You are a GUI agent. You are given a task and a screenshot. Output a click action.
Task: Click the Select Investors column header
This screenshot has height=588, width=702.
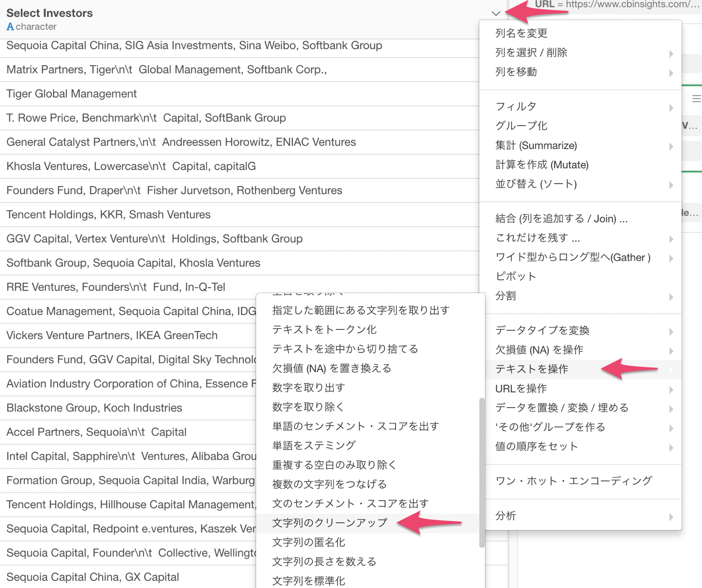49,13
